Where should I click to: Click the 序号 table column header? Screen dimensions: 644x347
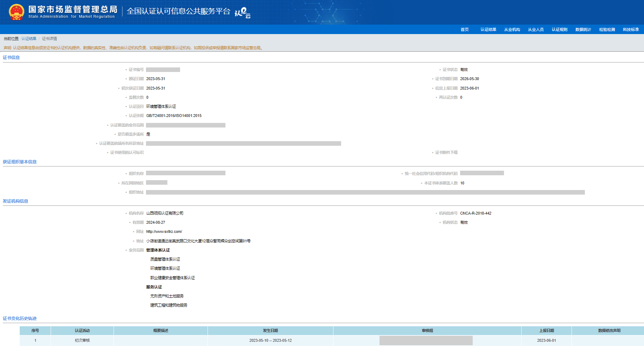pos(35,330)
